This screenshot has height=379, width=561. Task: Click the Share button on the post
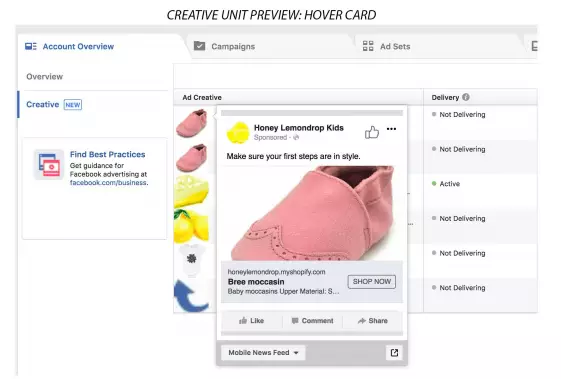click(373, 321)
